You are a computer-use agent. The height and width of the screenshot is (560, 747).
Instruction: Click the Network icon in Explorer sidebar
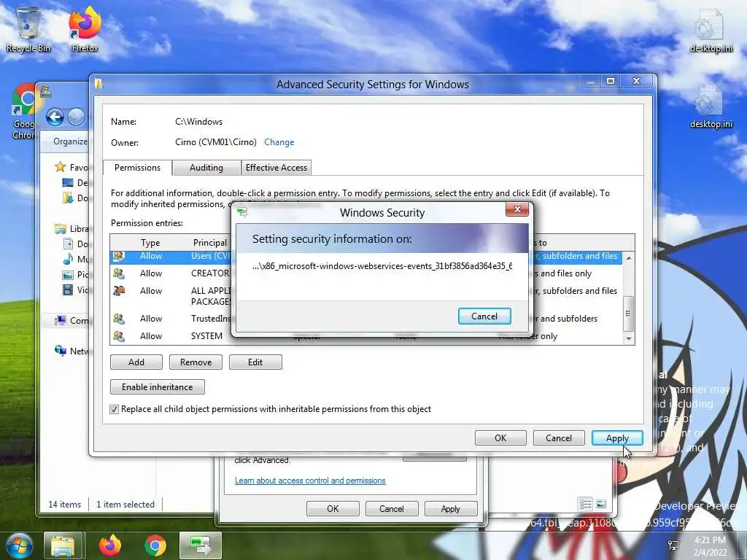pyautogui.click(x=60, y=351)
